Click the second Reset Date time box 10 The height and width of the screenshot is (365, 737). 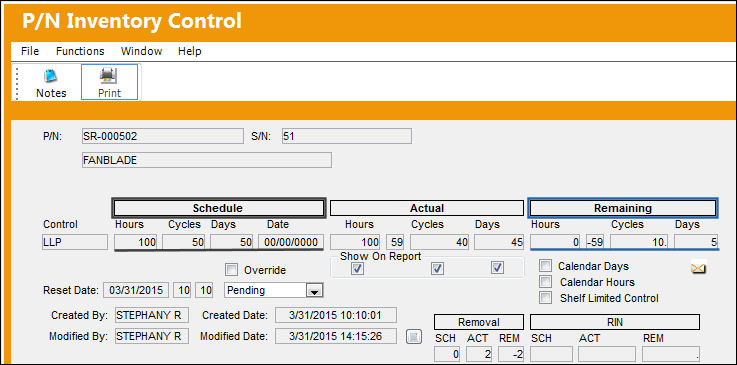pyautogui.click(x=204, y=290)
